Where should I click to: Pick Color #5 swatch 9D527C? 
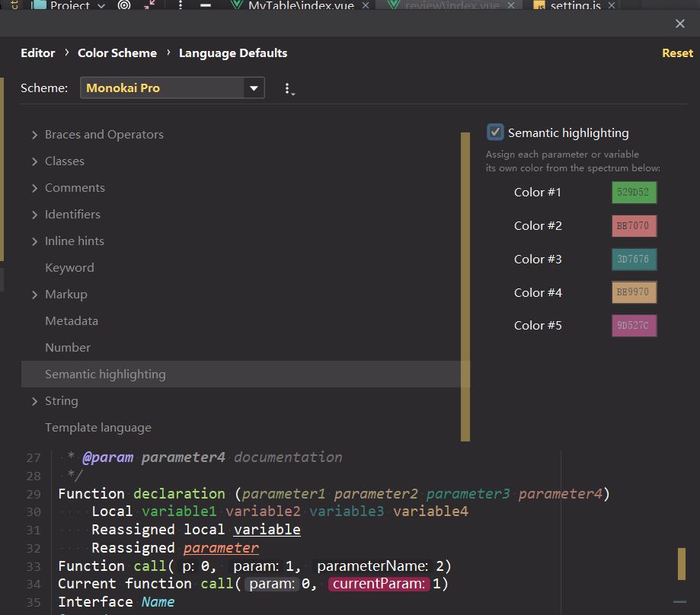point(634,326)
